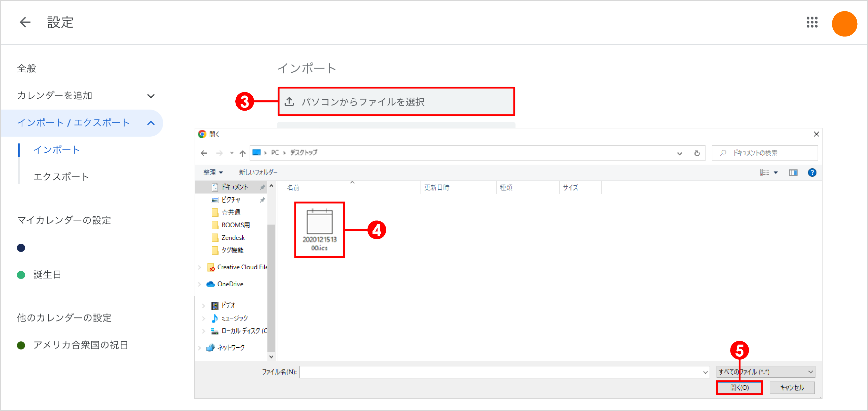Screen dimensions: 868x411
Task: Open the カレンダーを追加 chevron
Action: point(151,96)
